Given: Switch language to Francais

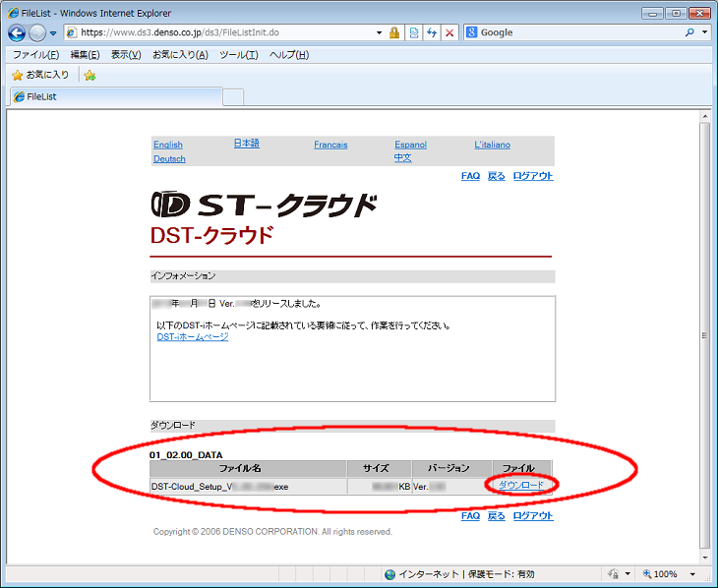Looking at the screenshot, I should pyautogui.click(x=330, y=145).
